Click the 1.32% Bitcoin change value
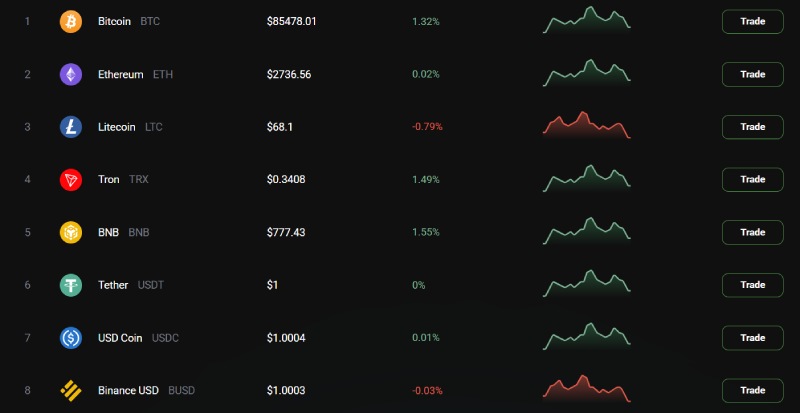The image size is (800, 413). (426, 22)
